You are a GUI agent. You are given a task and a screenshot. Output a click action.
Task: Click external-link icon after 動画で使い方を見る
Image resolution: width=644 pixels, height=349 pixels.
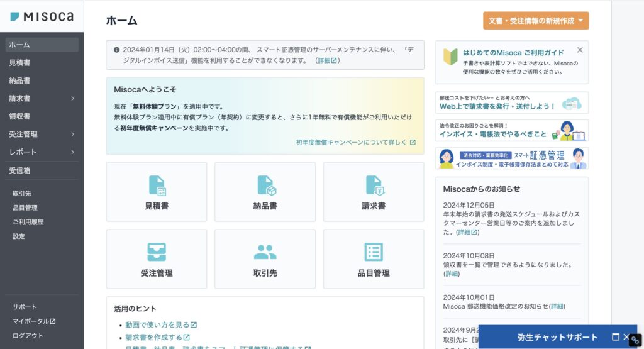pos(194,324)
